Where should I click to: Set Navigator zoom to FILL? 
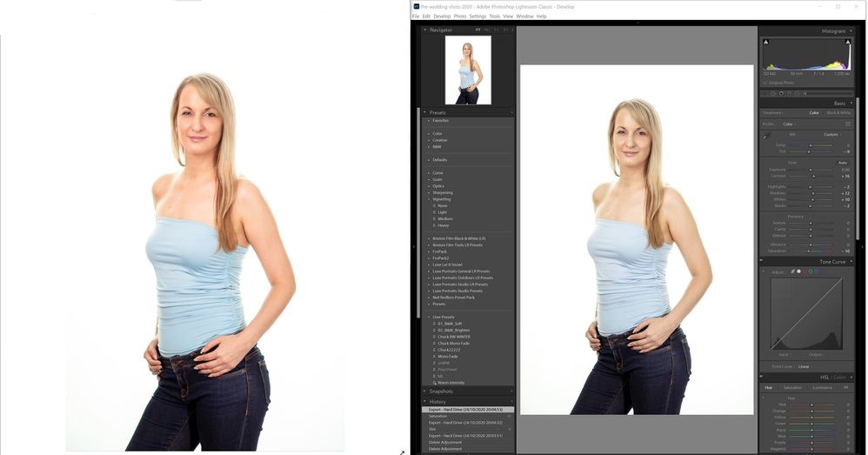pos(487,30)
